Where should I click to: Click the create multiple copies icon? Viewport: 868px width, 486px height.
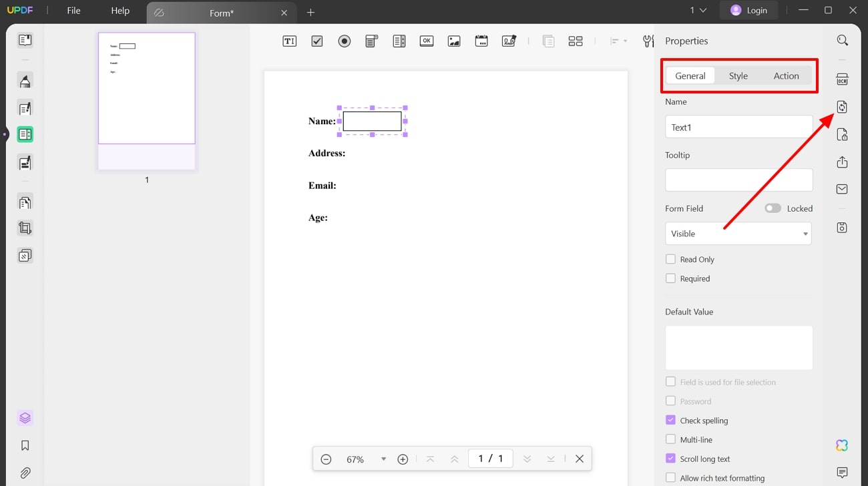pyautogui.click(x=576, y=41)
